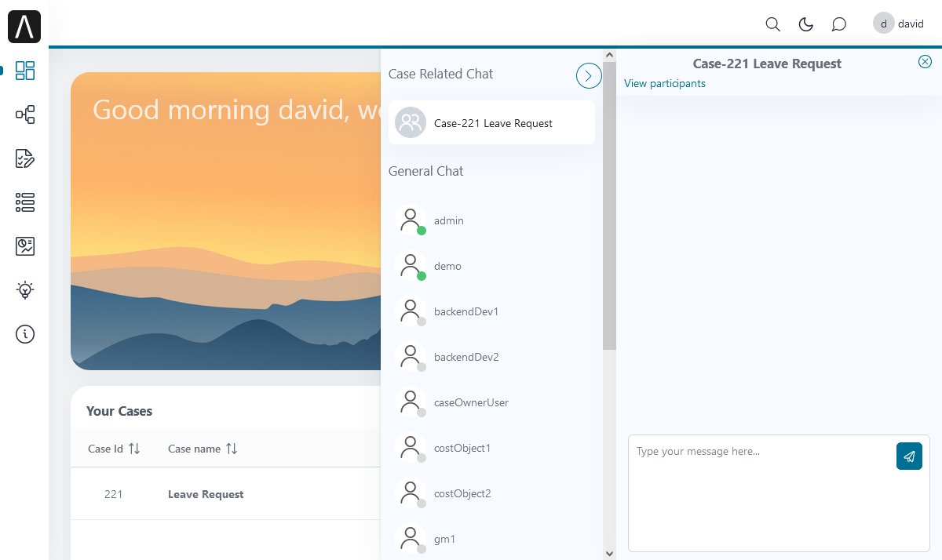
Task: Open the lightbulb ideas sidebar icon
Action: [x=25, y=290]
